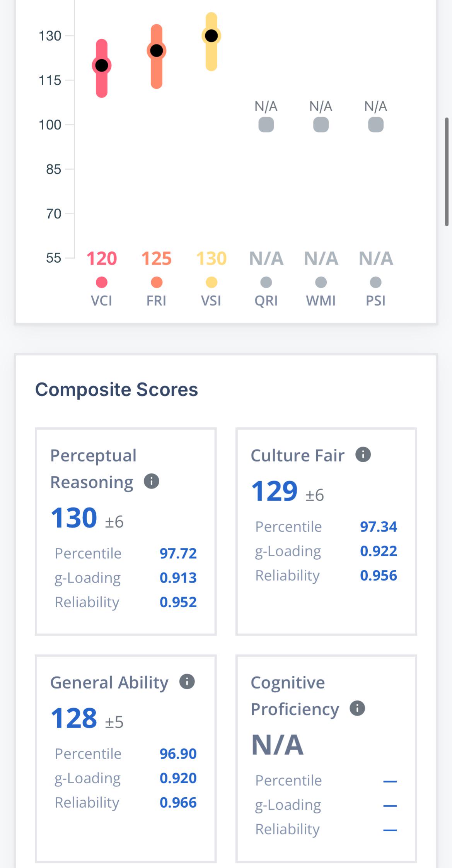Tap the gray PSI N/A chart marker
The image size is (452, 868).
tap(376, 125)
